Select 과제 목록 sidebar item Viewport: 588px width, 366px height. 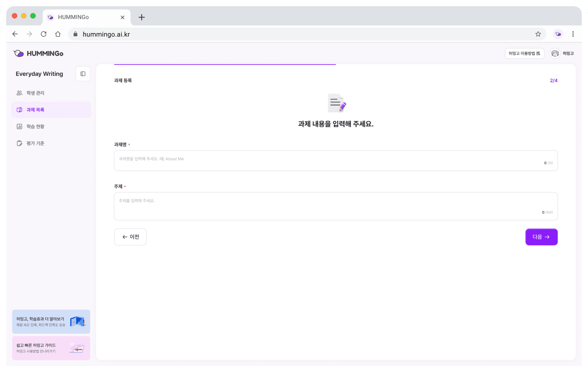click(x=35, y=110)
